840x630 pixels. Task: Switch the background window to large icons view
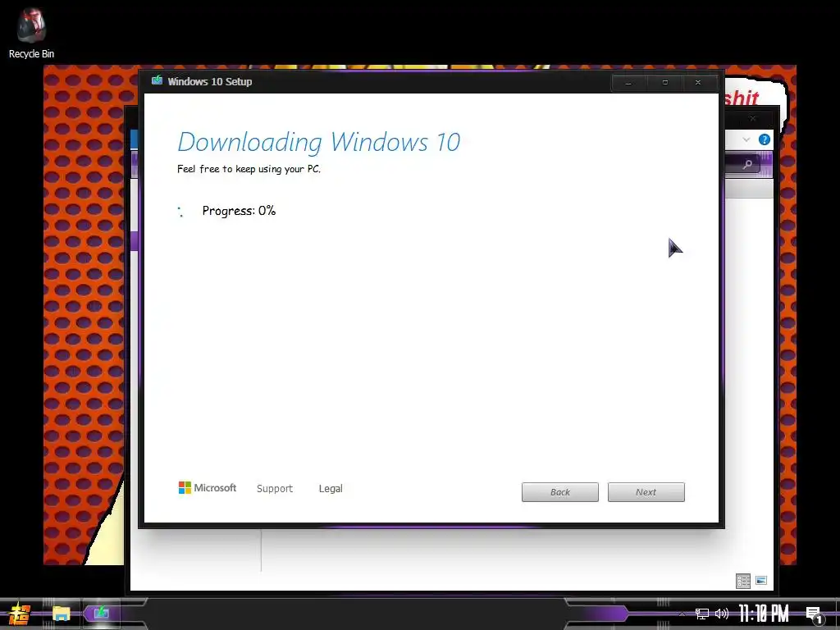click(x=761, y=580)
